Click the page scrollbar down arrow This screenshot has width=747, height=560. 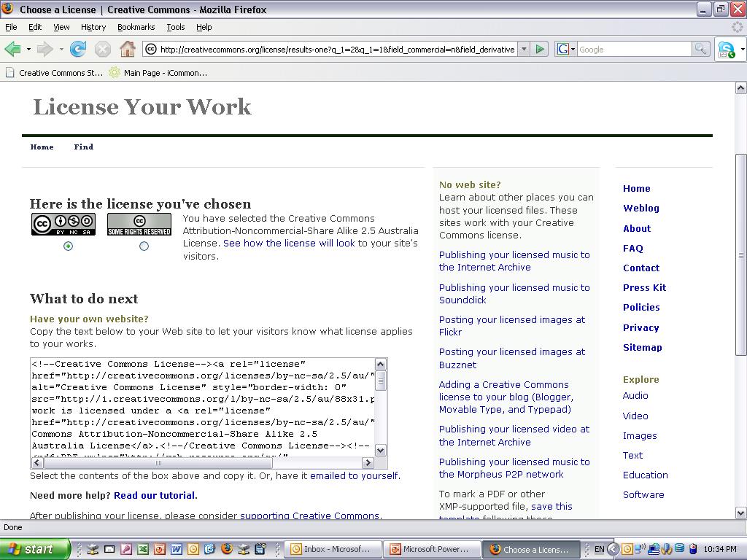point(741,513)
